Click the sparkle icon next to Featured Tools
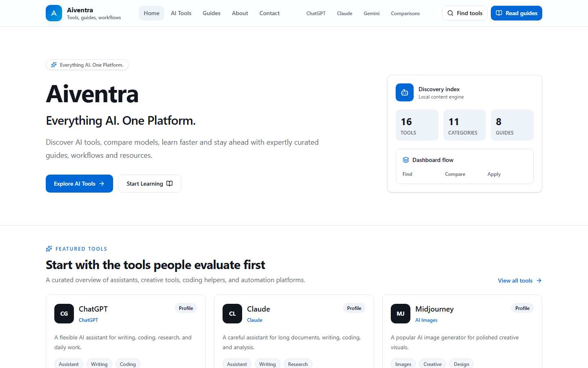 click(49, 249)
